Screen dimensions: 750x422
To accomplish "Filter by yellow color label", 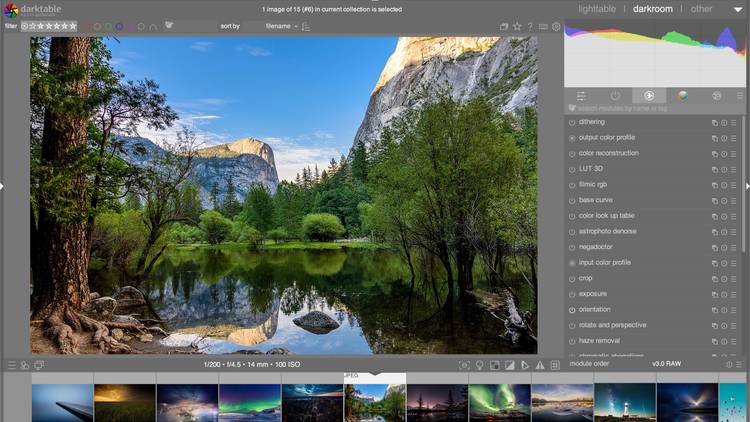I will click(98, 27).
